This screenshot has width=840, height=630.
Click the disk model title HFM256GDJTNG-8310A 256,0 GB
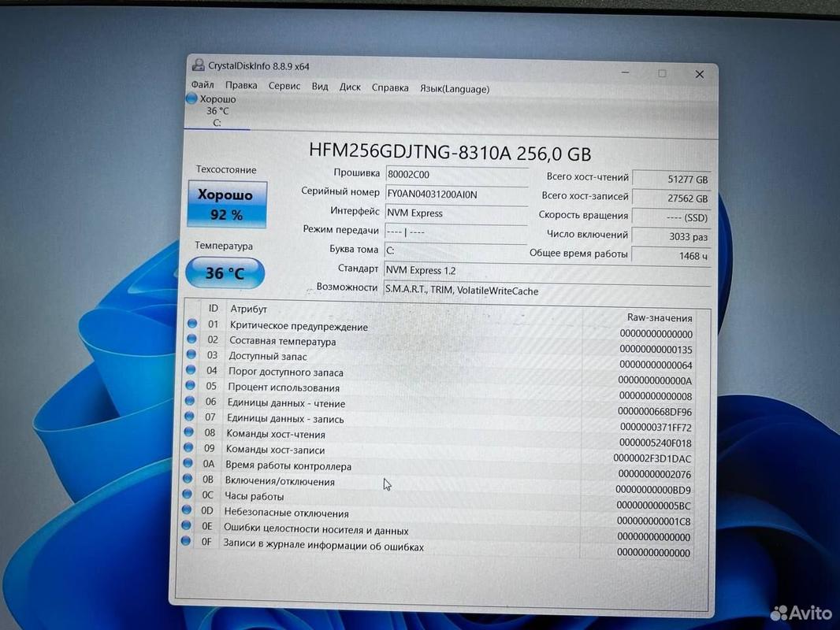450,153
